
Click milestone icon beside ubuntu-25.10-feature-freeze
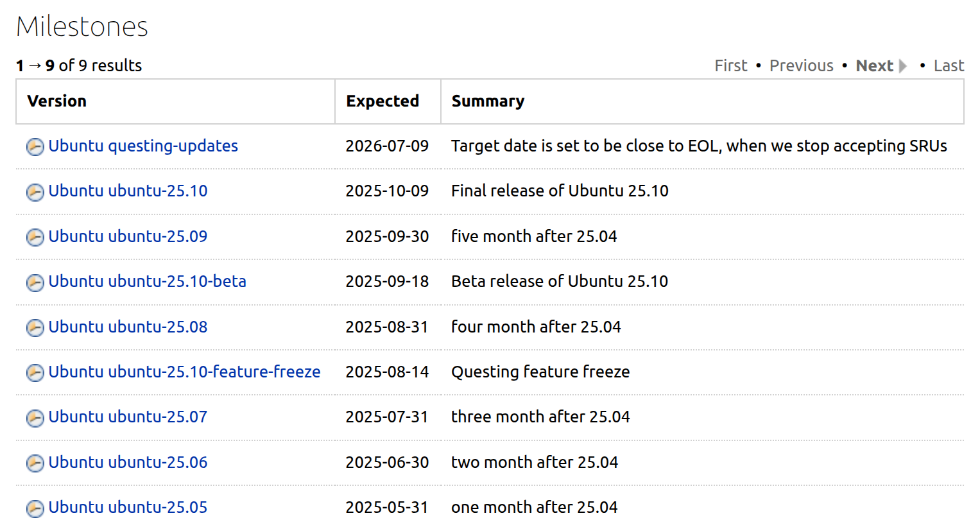pos(35,373)
